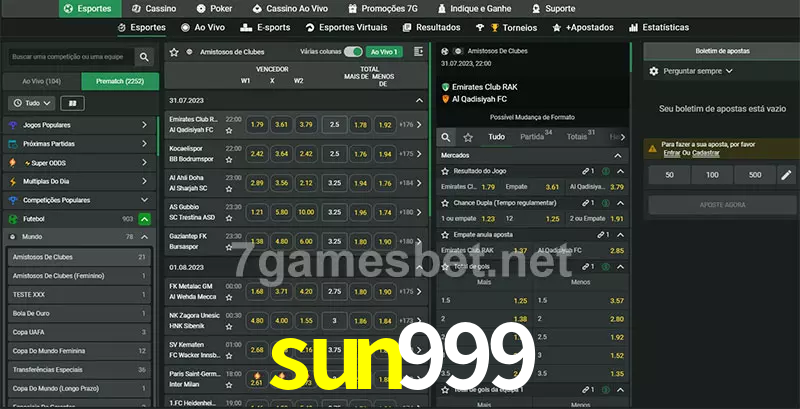This screenshot has width=800, height=409.
Task: Click the Entrar link in bet slip
Action: coord(671,152)
